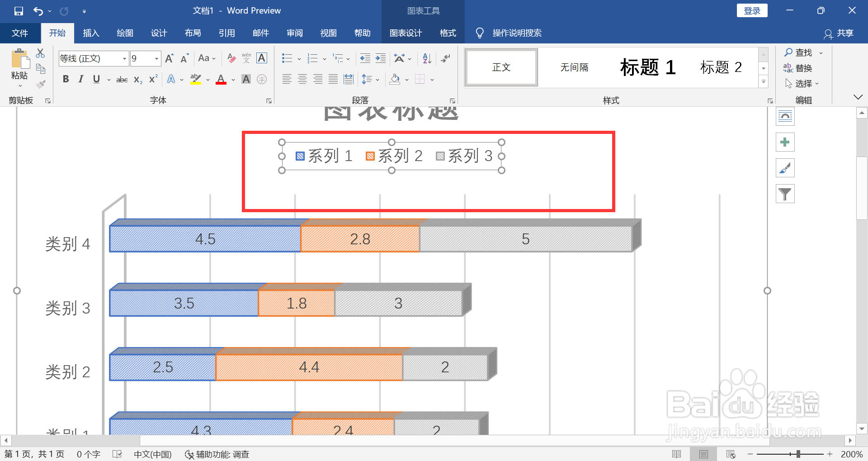Click the 替换 replace button

click(798, 68)
